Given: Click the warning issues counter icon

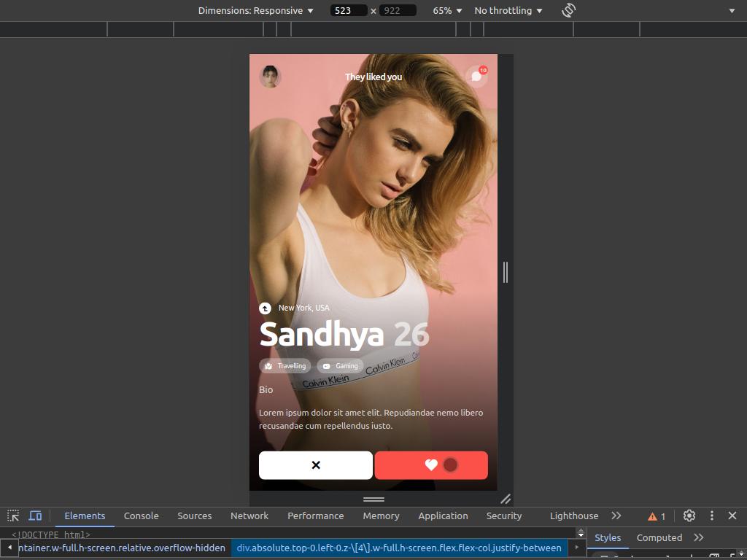Looking at the screenshot, I should [657, 516].
